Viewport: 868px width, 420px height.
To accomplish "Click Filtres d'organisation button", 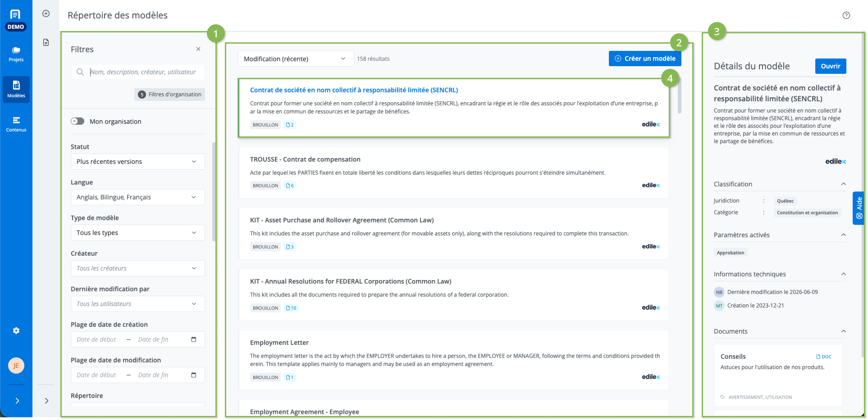I will (169, 94).
